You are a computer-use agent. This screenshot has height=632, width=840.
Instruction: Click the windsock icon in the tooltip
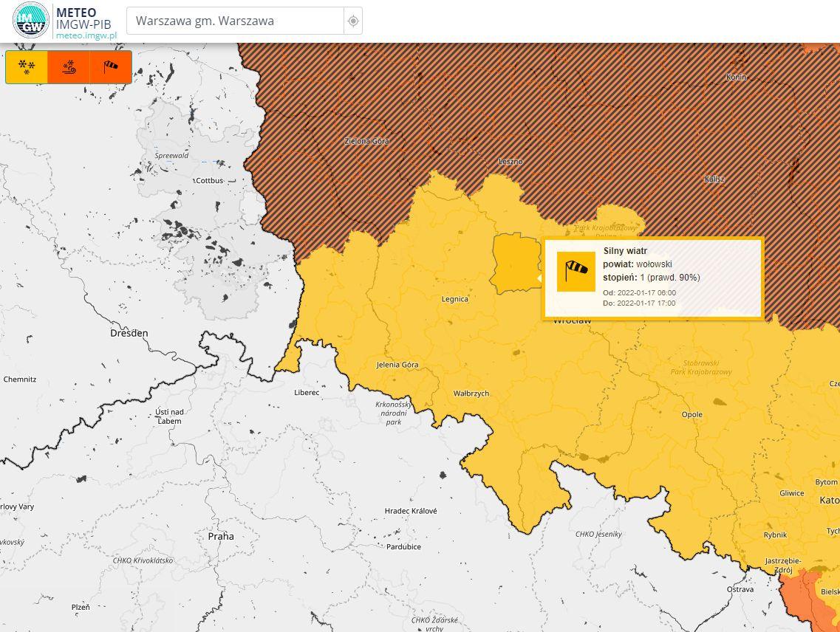click(x=576, y=272)
